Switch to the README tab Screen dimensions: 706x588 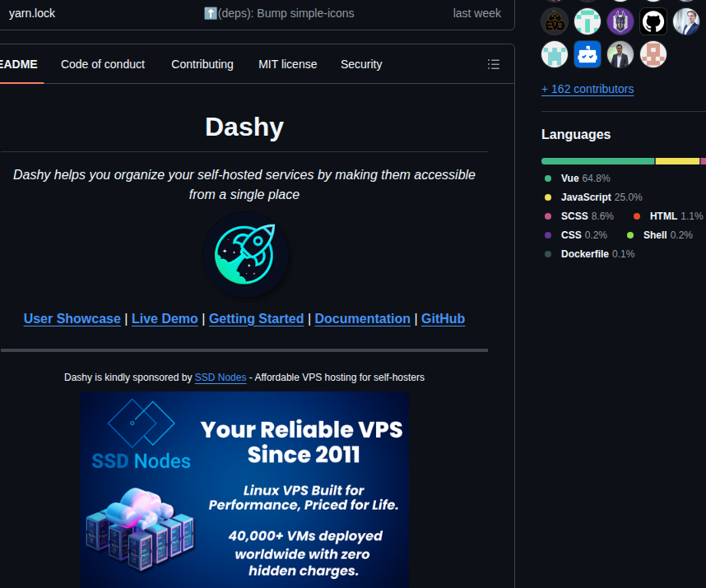click(x=19, y=64)
